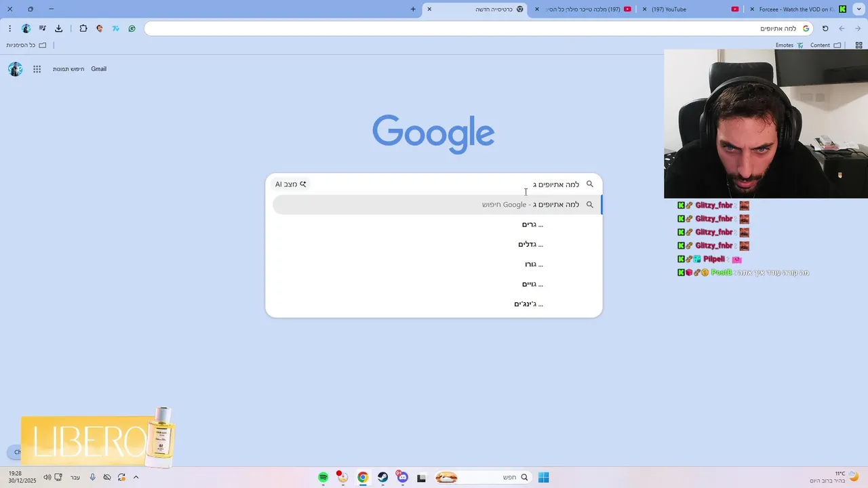The height and width of the screenshot is (488, 868).
Task: Open the Chrome profile avatar in toolbar
Action: click(26, 28)
